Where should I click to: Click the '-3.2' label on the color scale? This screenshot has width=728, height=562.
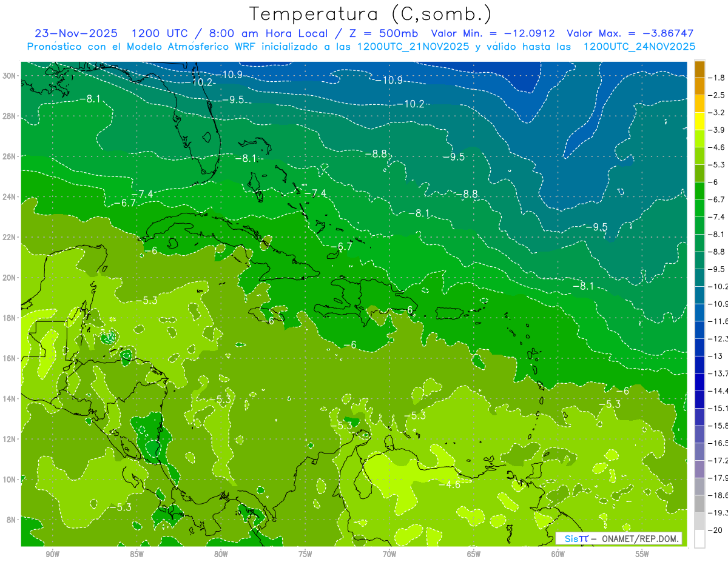(x=717, y=113)
